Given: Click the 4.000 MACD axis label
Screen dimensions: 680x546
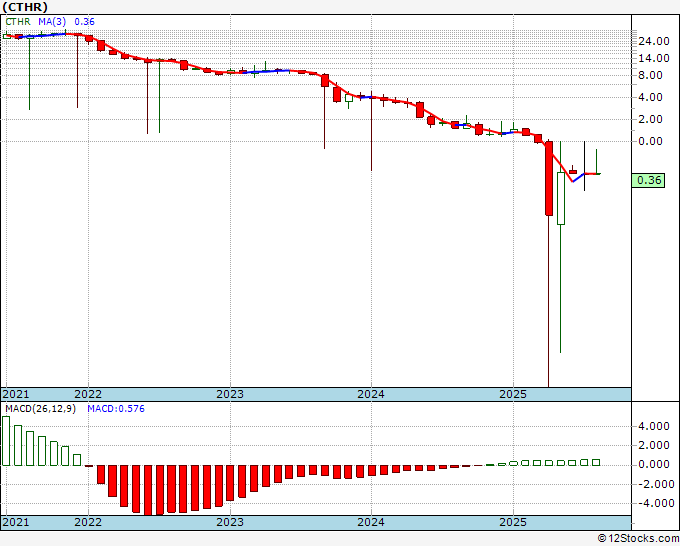Looking at the screenshot, I should [654, 426].
